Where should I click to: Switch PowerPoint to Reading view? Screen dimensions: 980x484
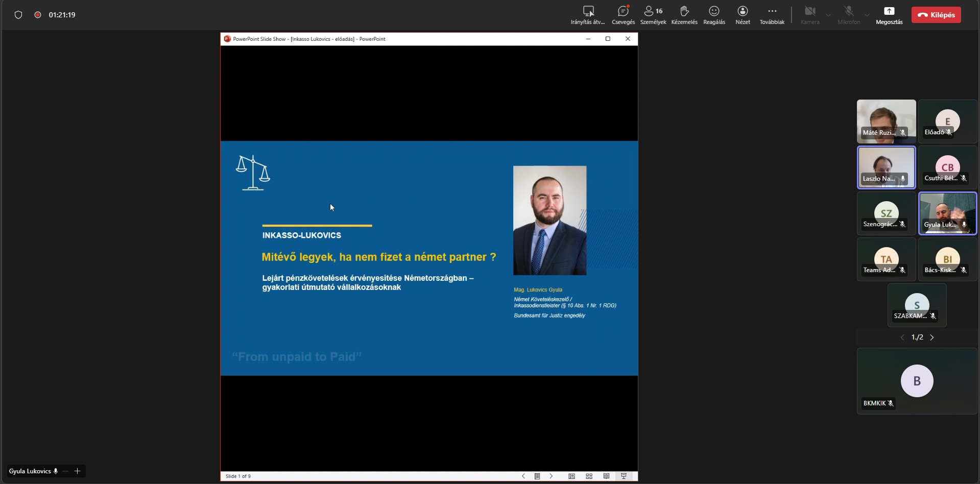tap(606, 476)
